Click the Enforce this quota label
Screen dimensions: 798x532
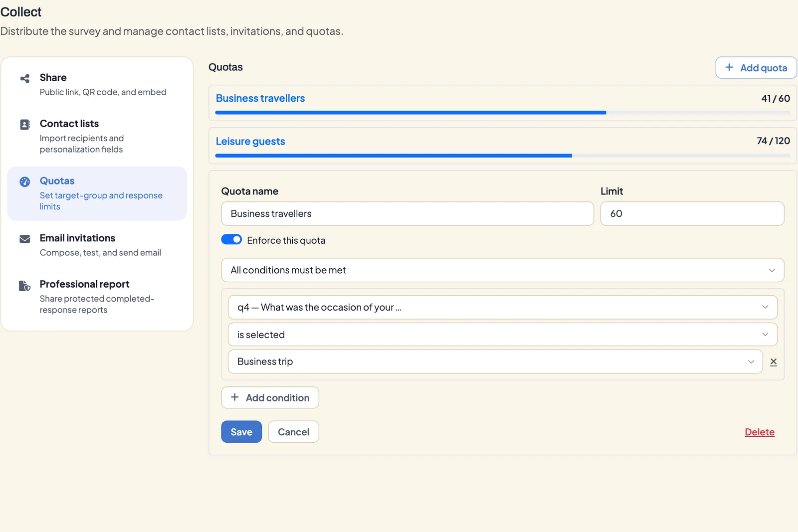[x=286, y=240]
